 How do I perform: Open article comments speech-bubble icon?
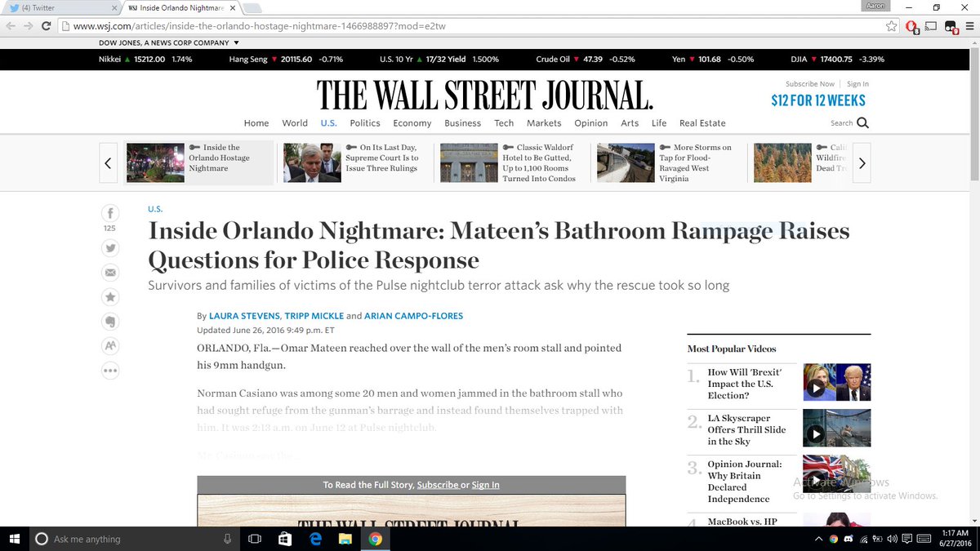pos(109,321)
